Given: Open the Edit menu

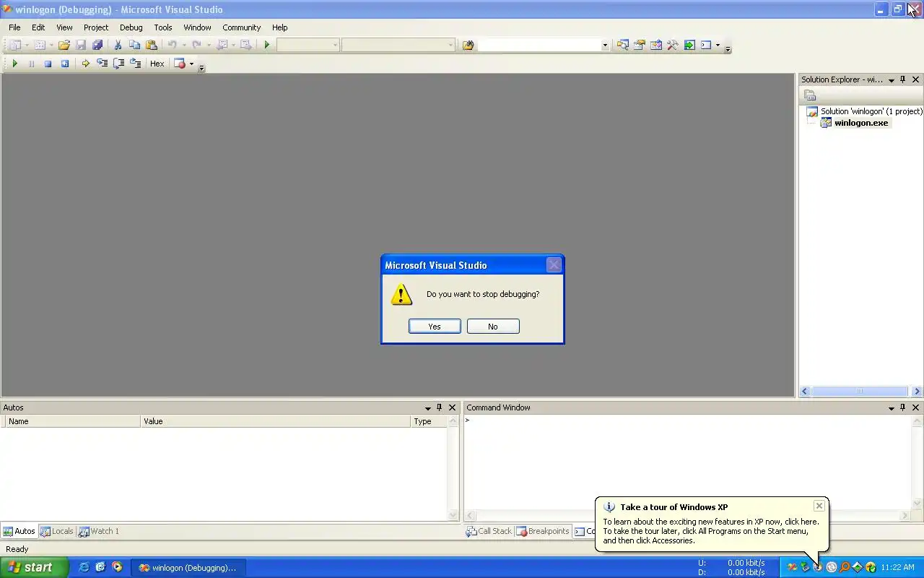Looking at the screenshot, I should click(x=38, y=27).
